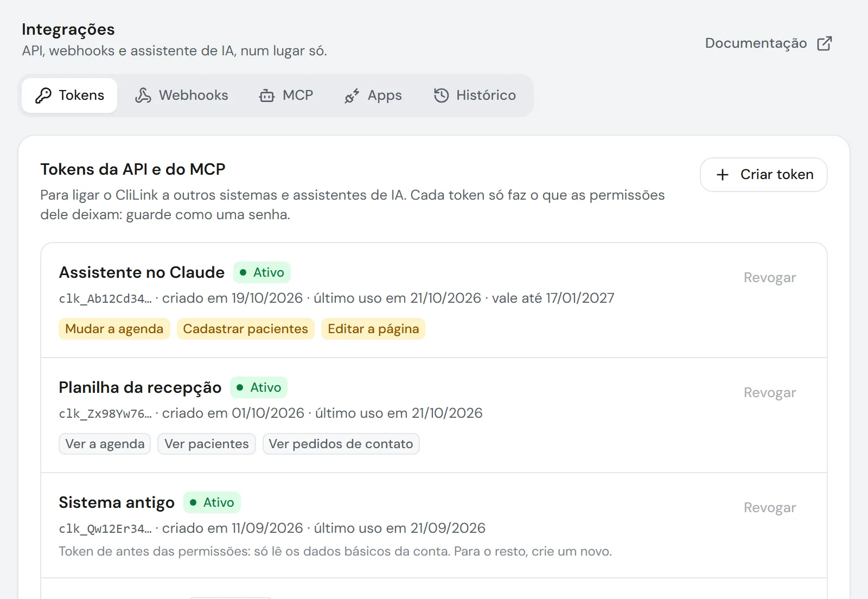Click the Webhooks tab icon
Viewport: 868px width, 599px height.
click(143, 95)
